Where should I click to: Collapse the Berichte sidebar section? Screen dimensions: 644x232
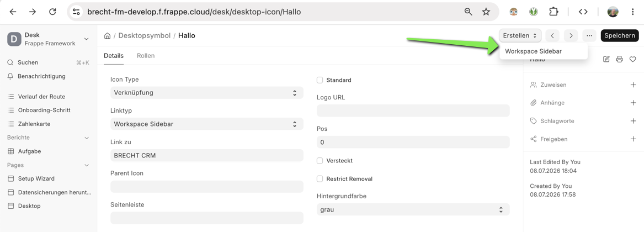point(87,138)
